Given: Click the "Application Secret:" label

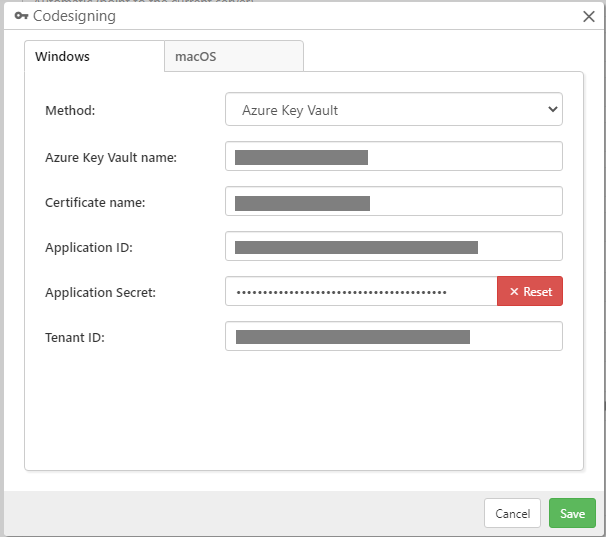Looking at the screenshot, I should pyautogui.click(x=100, y=293).
